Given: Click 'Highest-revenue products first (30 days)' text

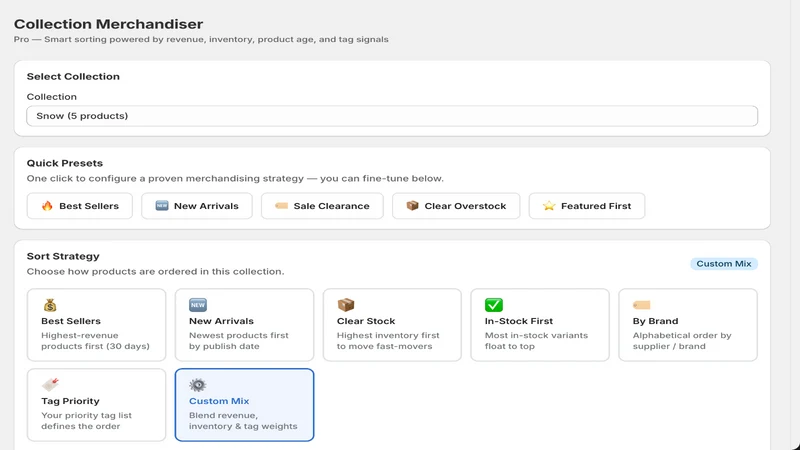Looking at the screenshot, I should click(95, 341).
